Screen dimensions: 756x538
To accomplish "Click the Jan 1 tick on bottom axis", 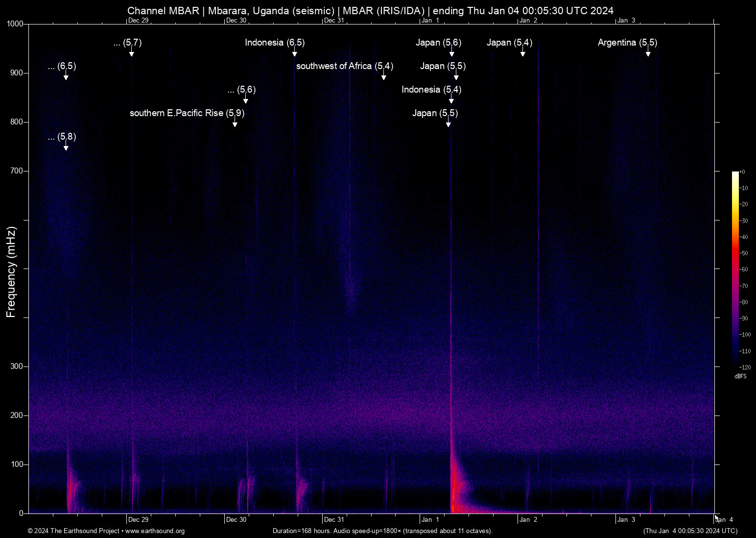I will pyautogui.click(x=430, y=519).
